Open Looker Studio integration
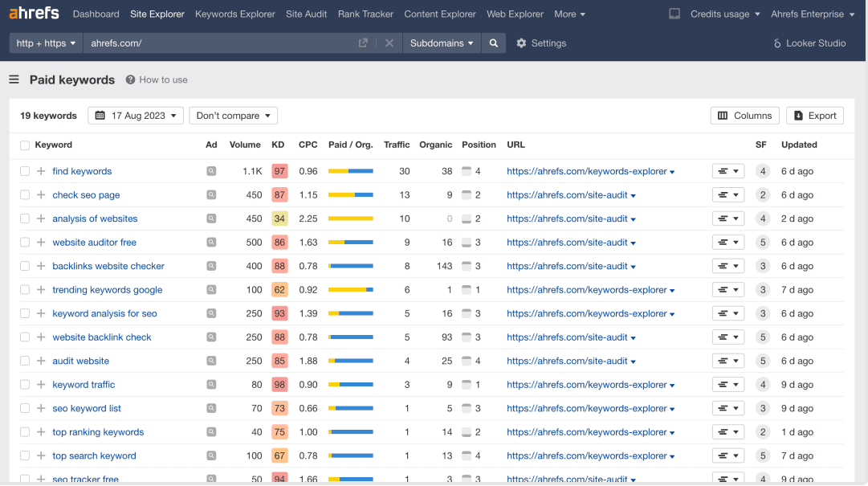The image size is (868, 486). coord(809,43)
